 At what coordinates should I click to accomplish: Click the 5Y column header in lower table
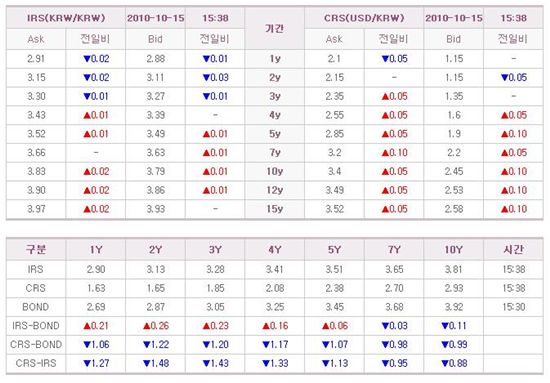[334, 250]
